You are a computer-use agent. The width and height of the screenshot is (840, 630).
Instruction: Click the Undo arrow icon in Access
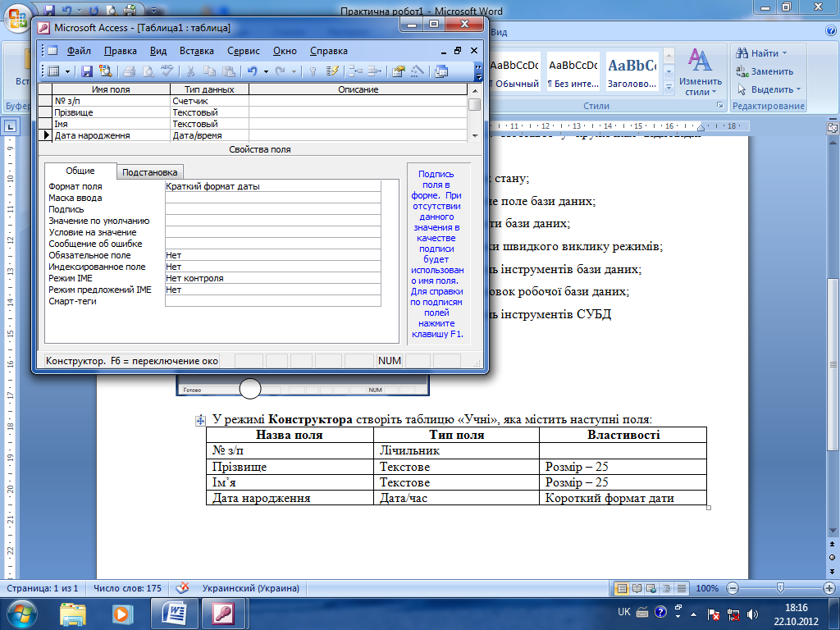coord(253,71)
